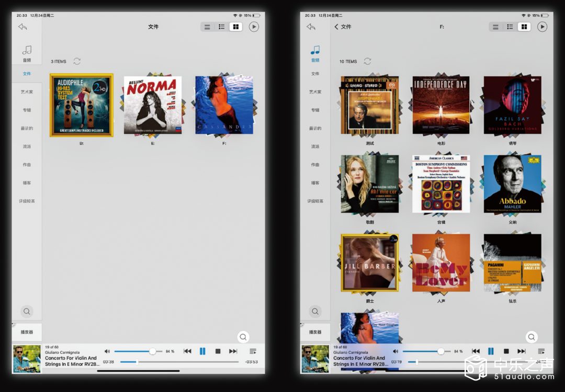The image size is (565, 392).
Task: Open 交响 Abbado Mahler folder
Action: [512, 184]
